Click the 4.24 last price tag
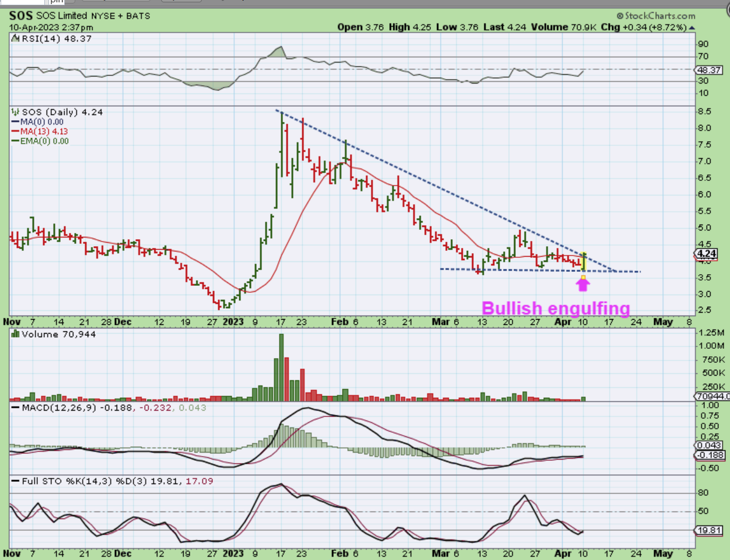The height and width of the screenshot is (560, 730). coord(707,254)
